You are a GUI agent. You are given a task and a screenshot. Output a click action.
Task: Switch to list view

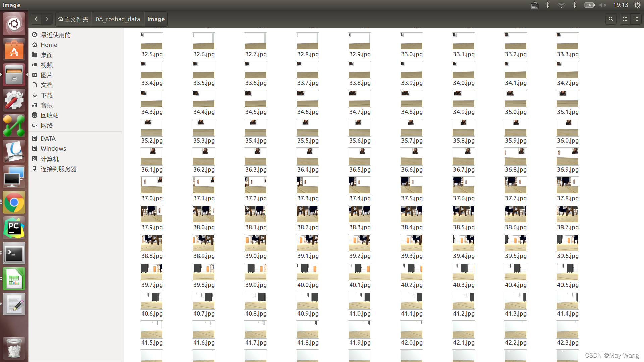pyautogui.click(x=625, y=19)
